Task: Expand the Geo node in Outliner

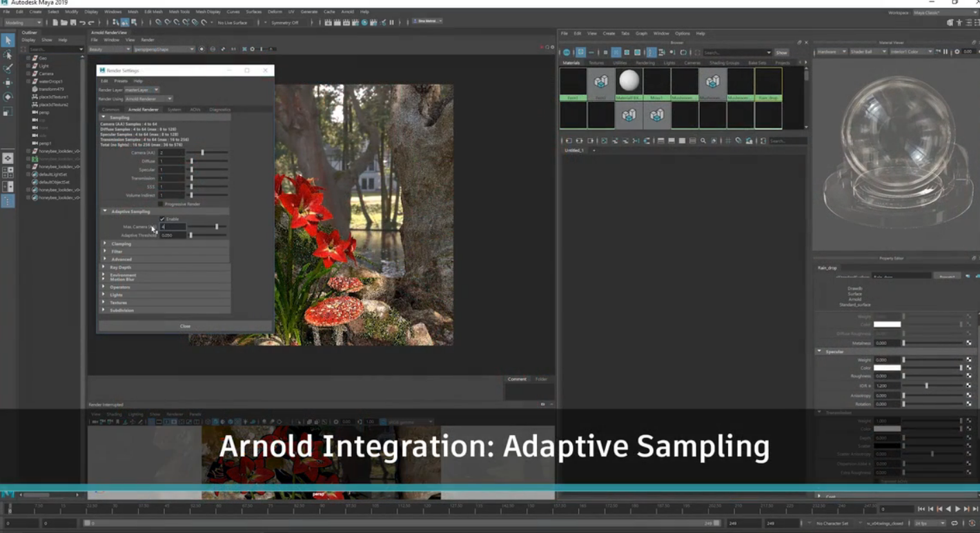Action: pos(28,58)
